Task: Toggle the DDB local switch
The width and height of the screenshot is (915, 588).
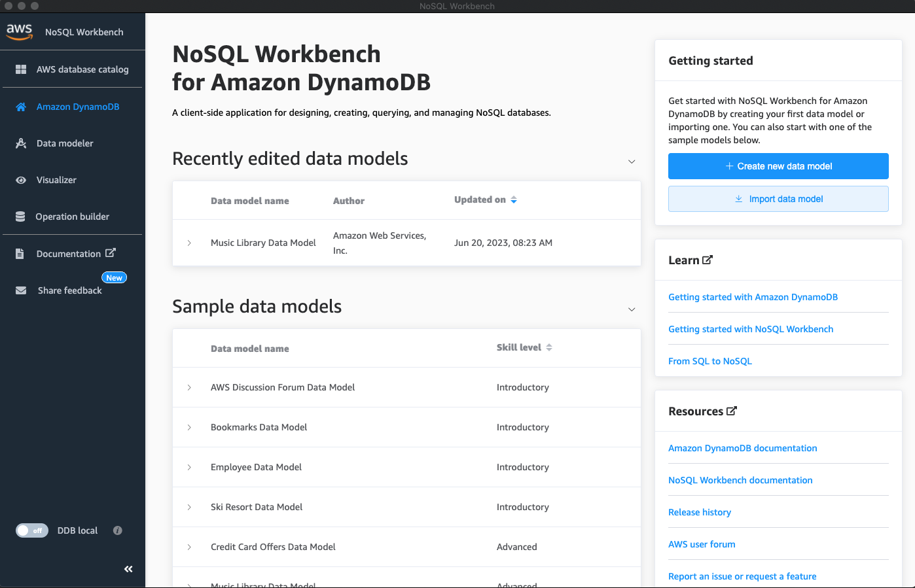Action: pyautogui.click(x=32, y=530)
